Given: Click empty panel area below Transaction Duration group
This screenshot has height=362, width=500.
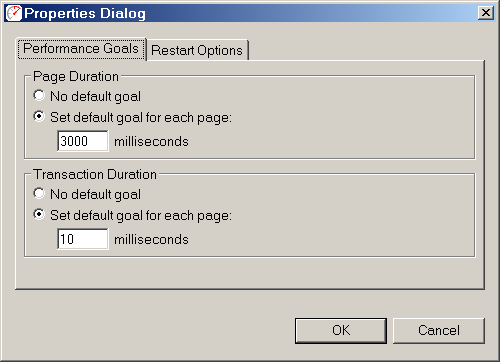Looking at the screenshot, I should coord(250,273).
